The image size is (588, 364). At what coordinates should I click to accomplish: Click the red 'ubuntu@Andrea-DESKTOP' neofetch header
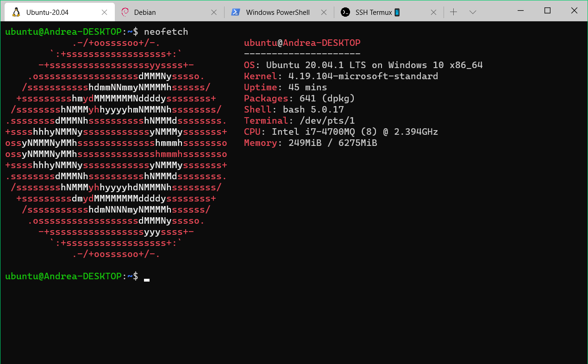click(302, 43)
